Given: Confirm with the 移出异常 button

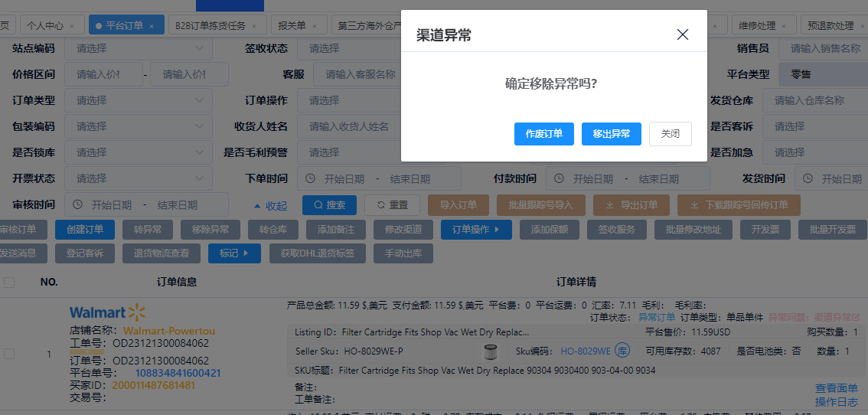Looking at the screenshot, I should (611, 134).
